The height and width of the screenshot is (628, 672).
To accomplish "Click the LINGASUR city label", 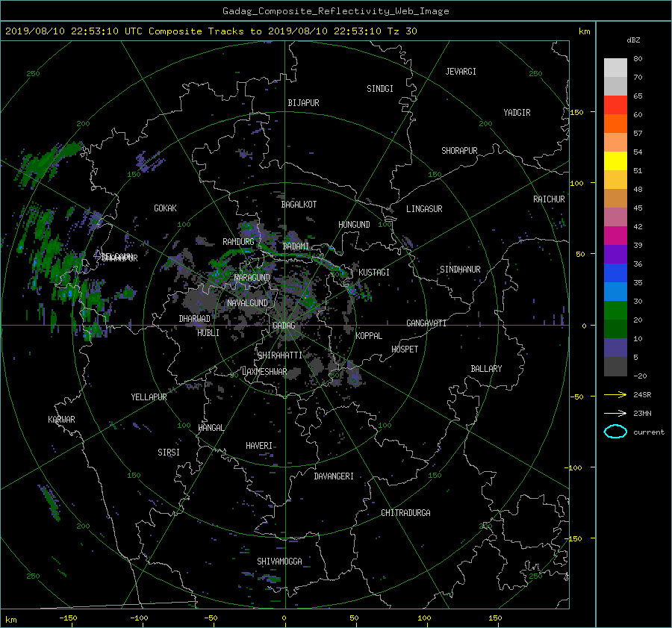I will pyautogui.click(x=424, y=209).
